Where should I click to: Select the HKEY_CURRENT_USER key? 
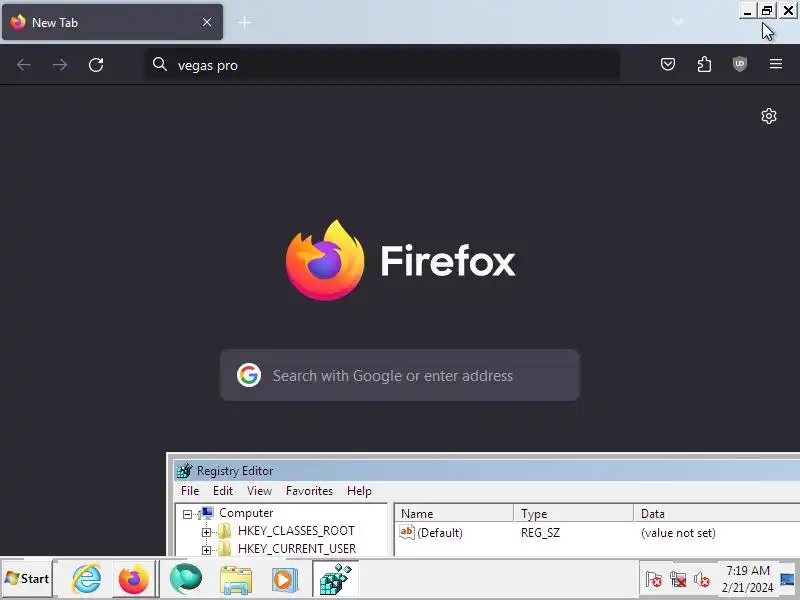(x=297, y=548)
